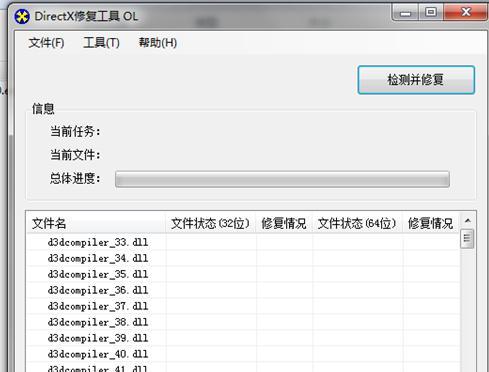Open the 文件(F) menu
The image size is (489, 372).
tap(46, 43)
